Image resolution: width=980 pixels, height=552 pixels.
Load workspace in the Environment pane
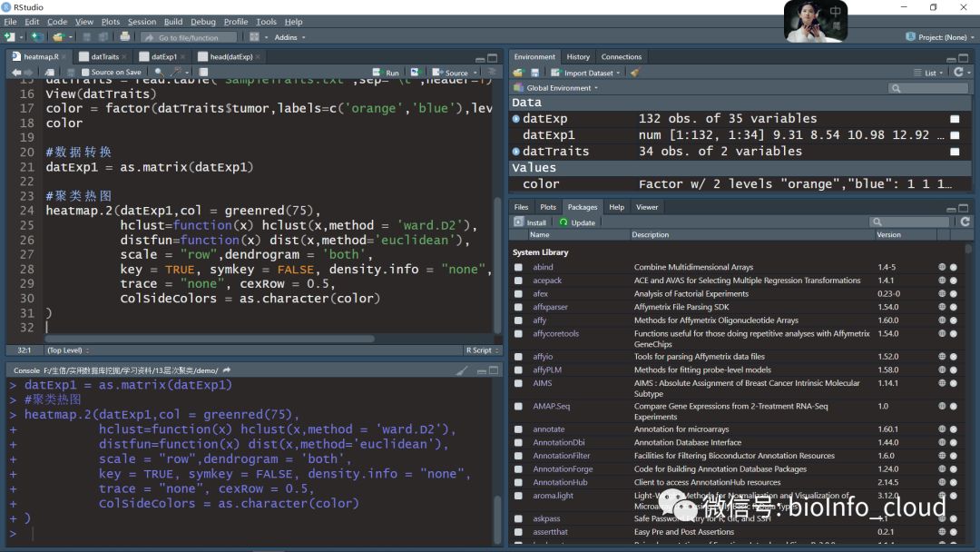[x=518, y=74]
